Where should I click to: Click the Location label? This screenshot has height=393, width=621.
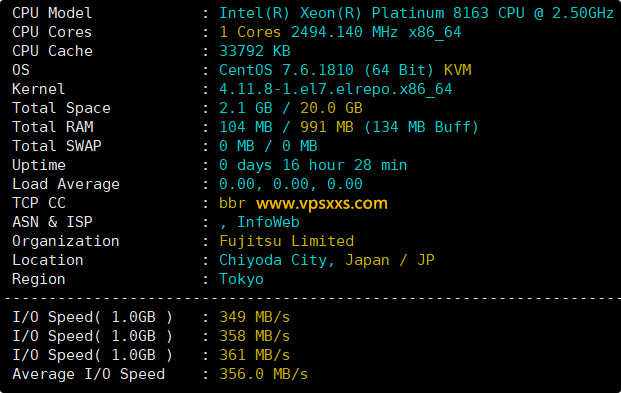pos(48,260)
